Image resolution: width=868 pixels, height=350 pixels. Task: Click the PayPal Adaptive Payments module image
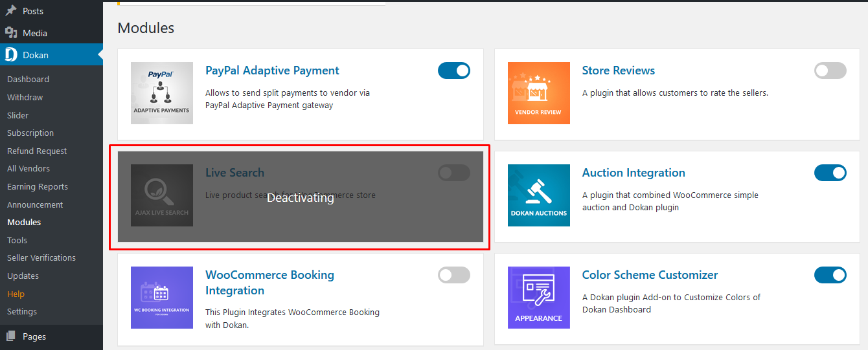pyautogui.click(x=162, y=93)
